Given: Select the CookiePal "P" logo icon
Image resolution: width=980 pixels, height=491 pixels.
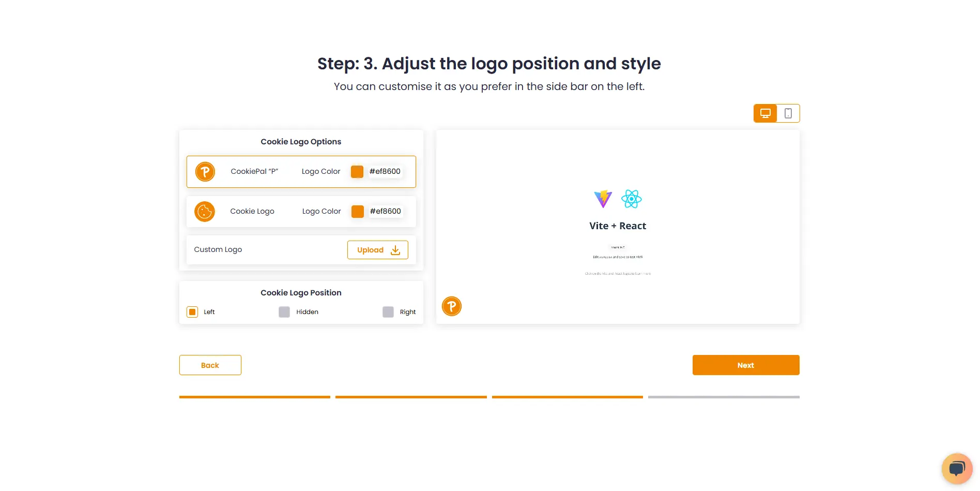Looking at the screenshot, I should (205, 172).
